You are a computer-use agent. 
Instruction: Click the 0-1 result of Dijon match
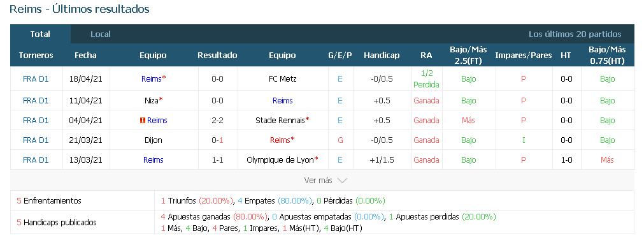click(217, 140)
